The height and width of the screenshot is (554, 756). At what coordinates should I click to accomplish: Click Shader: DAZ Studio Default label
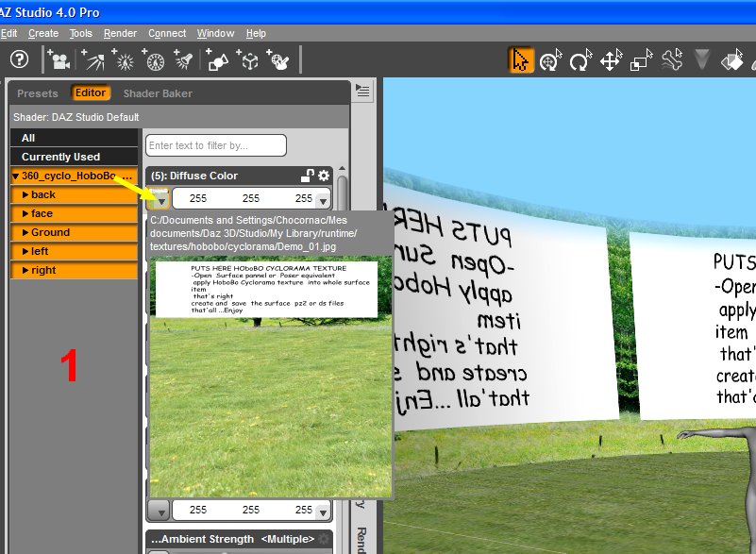[76, 117]
